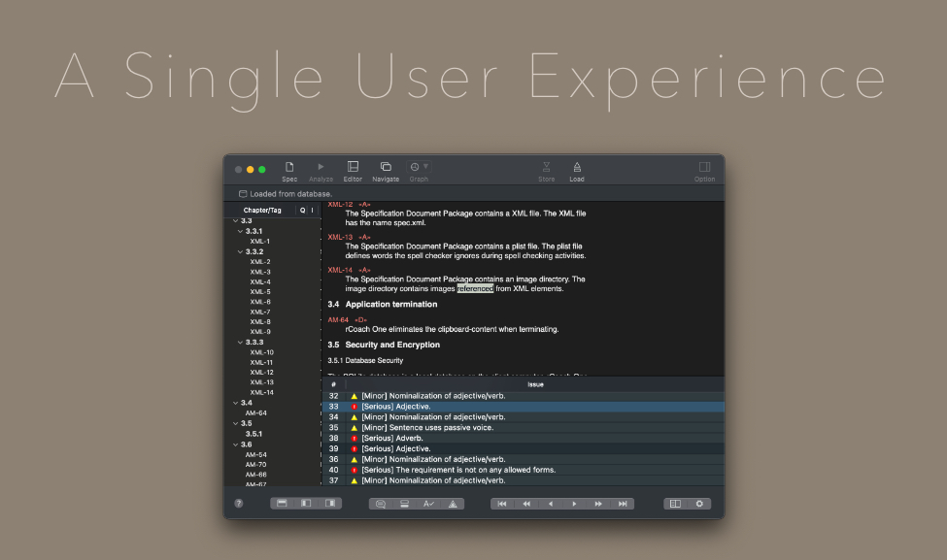Click the Chapter/Tag column header

click(x=262, y=210)
